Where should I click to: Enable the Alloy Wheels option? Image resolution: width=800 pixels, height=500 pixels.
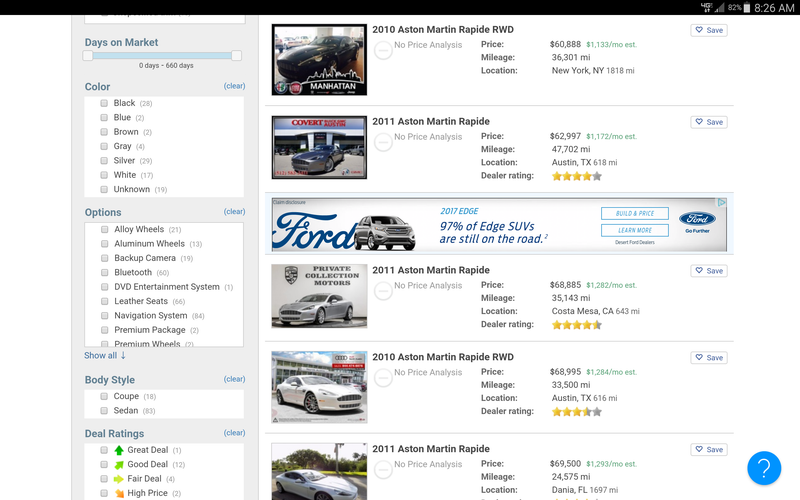(105, 230)
